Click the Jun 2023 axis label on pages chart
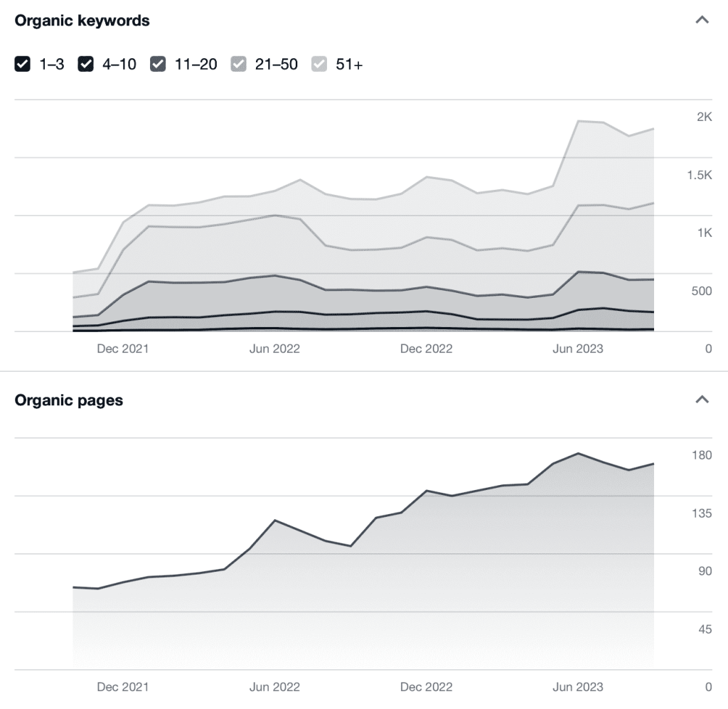 [577, 687]
